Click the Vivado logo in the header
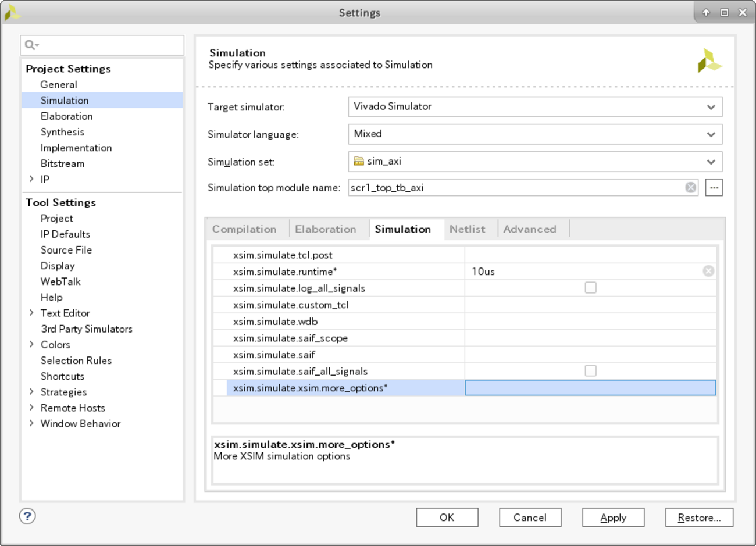 pos(709,61)
